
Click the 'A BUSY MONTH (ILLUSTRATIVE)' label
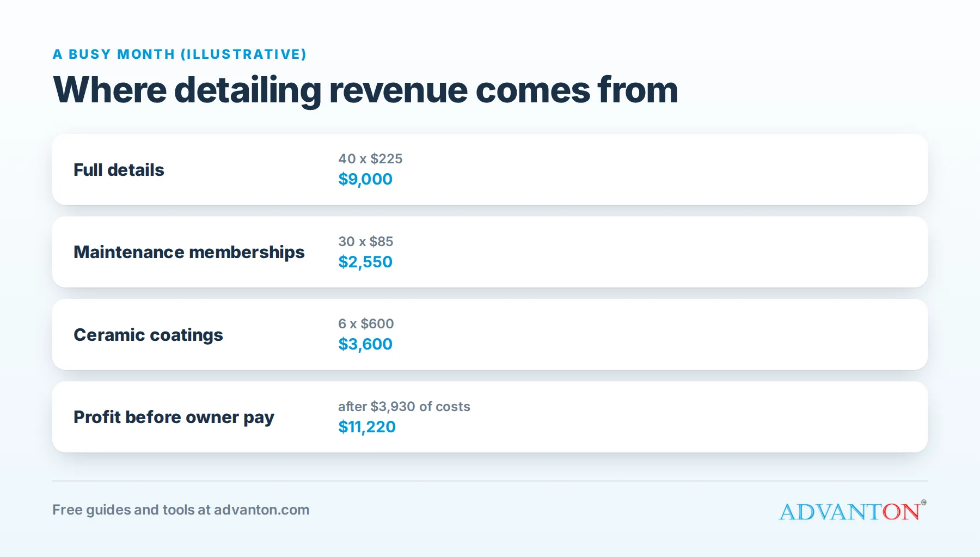pyautogui.click(x=180, y=54)
